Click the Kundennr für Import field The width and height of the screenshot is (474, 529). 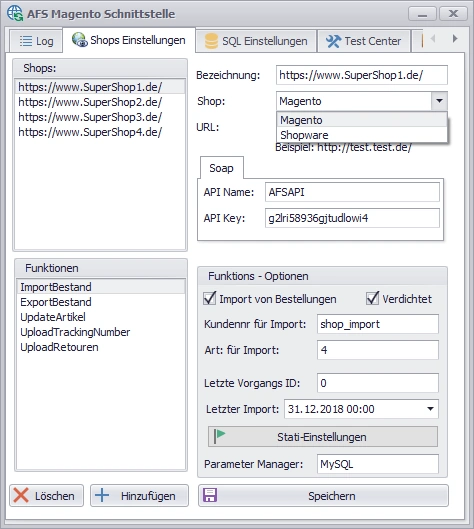[x=378, y=324]
